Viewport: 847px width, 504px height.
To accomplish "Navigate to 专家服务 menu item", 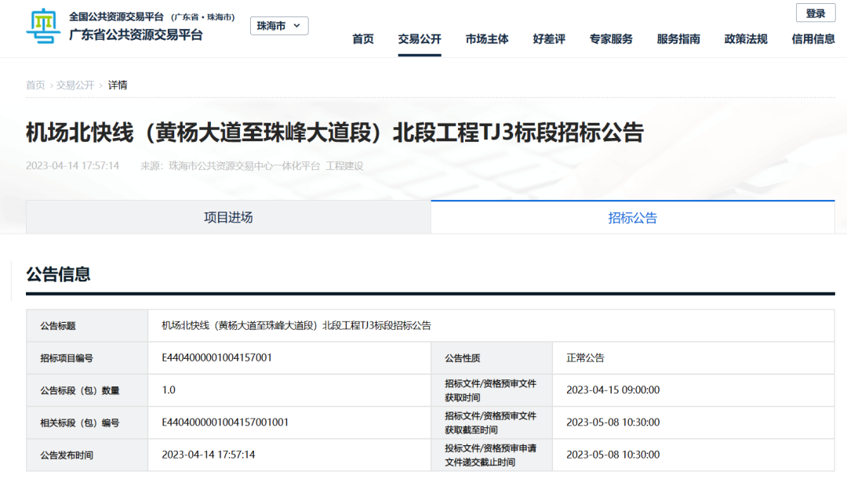I will point(611,39).
